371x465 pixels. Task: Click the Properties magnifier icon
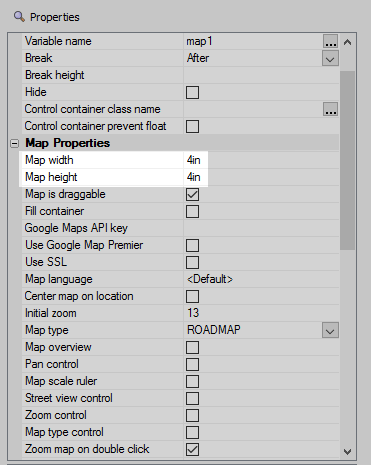pyautogui.click(x=19, y=16)
